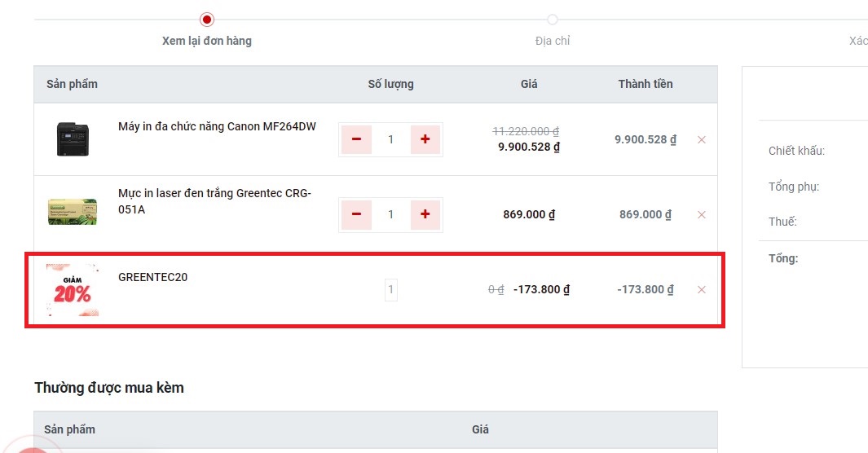
Task: Click the GREENTEC20 coupon name
Action: [152, 277]
